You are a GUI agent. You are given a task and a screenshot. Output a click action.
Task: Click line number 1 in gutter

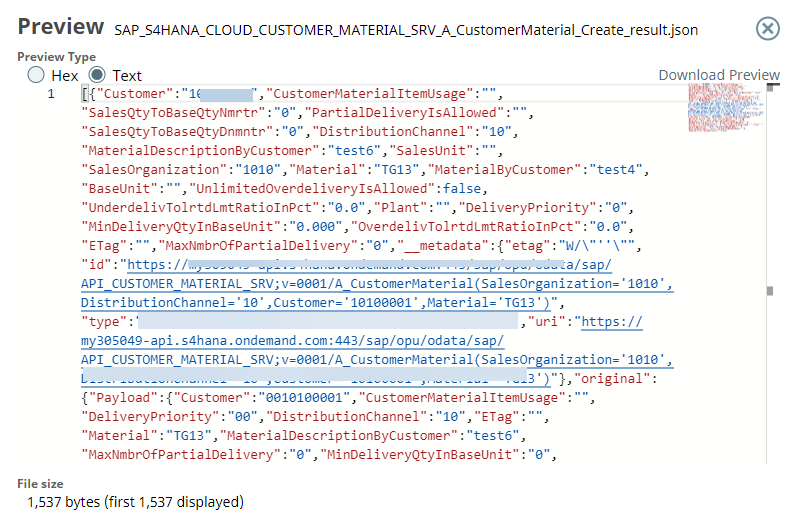tap(51, 94)
